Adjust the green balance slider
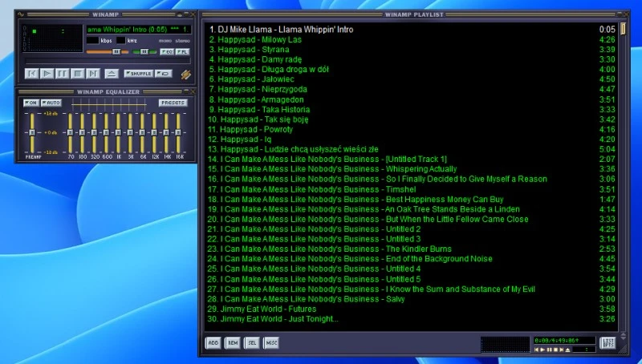The width and height of the screenshot is (642, 364). [x=144, y=52]
